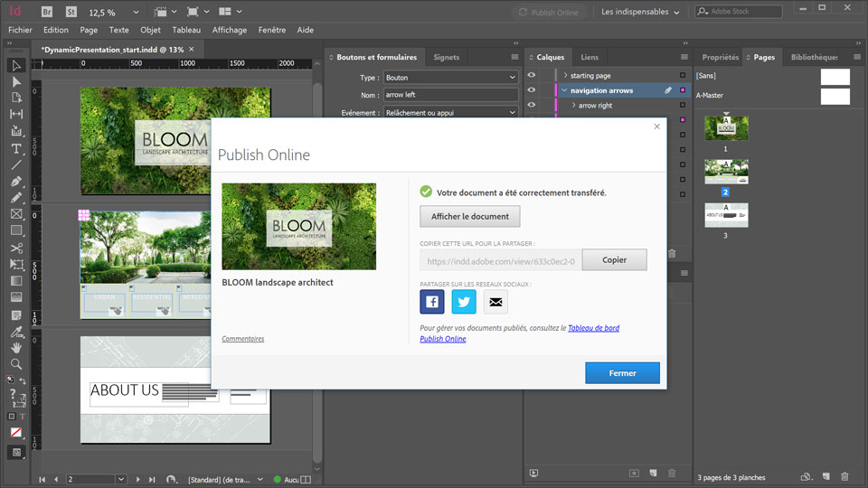Click the Afficher le document button
Image resolution: width=868 pixels, height=488 pixels.
[470, 217]
